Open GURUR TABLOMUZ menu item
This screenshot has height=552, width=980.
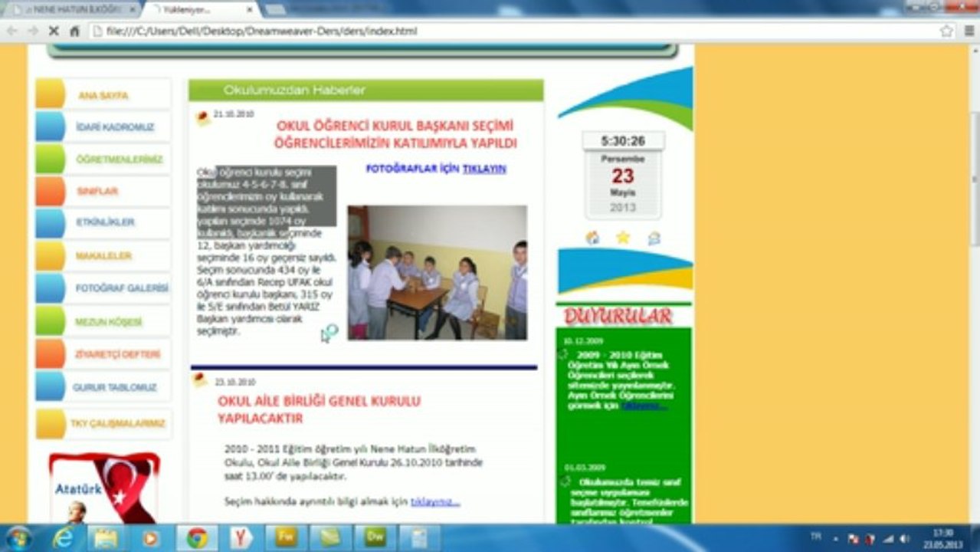click(x=103, y=387)
